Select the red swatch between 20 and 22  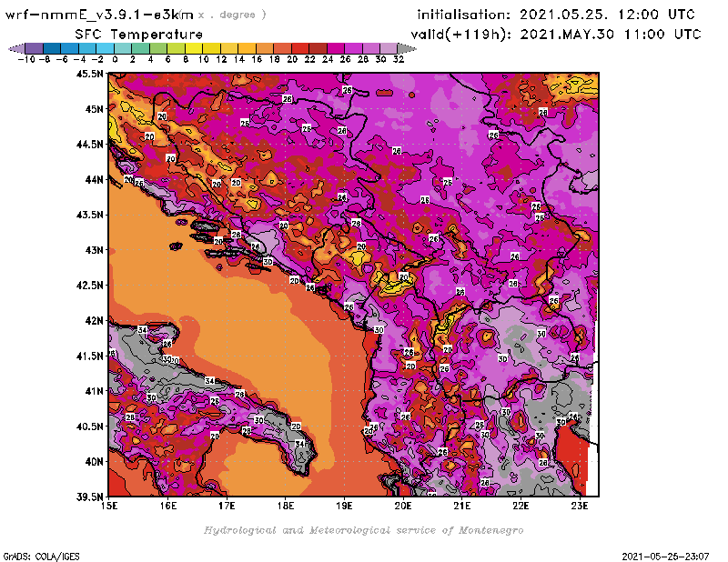[299, 47]
